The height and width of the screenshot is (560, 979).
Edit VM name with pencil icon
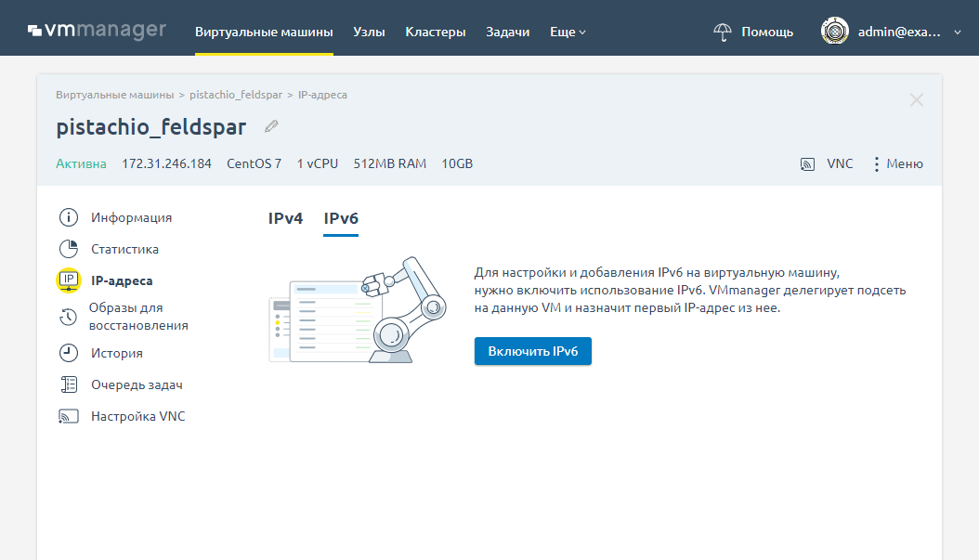point(271,126)
